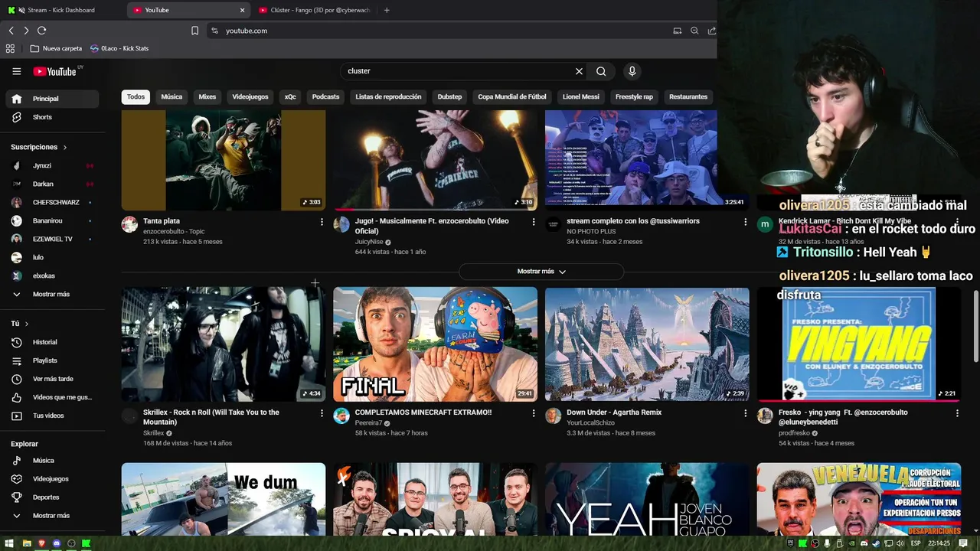Viewport: 980px width, 551px height.
Task: Open options menu for Tanta plata video
Action: coord(322,221)
